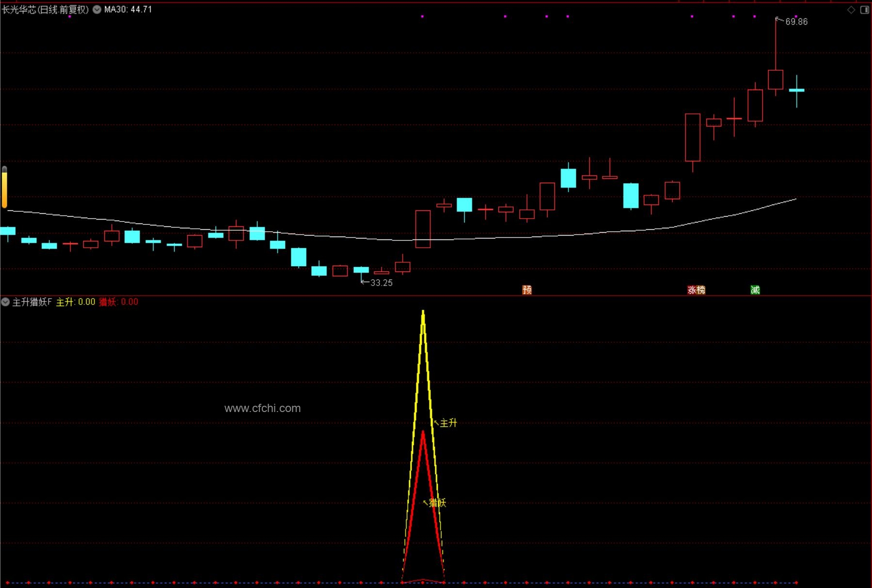The height and width of the screenshot is (588, 872).
Task: Click the 69.86 high price label
Action: pos(796,22)
